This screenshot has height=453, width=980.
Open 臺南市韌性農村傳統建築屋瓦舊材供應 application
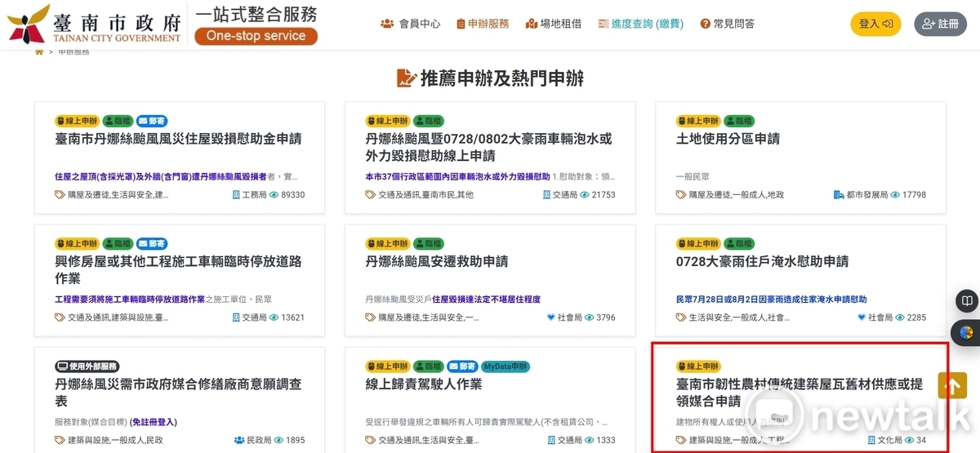(800, 392)
